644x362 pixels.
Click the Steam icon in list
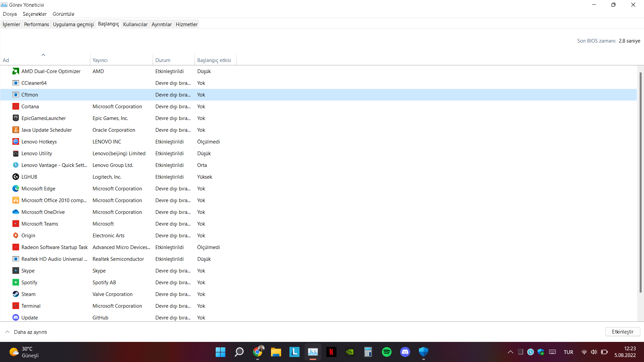[16, 294]
